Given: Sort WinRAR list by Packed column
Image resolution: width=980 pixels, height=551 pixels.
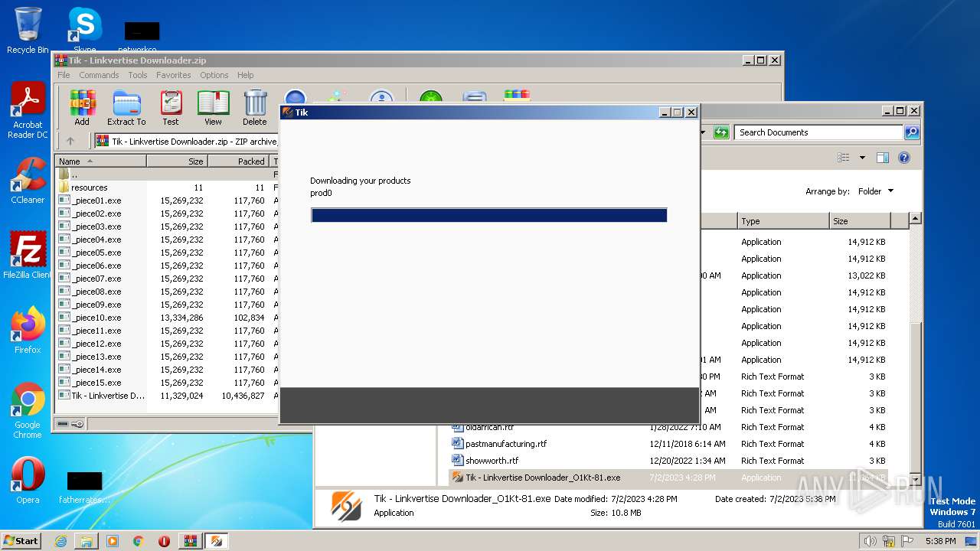Looking at the screenshot, I should pos(238,161).
